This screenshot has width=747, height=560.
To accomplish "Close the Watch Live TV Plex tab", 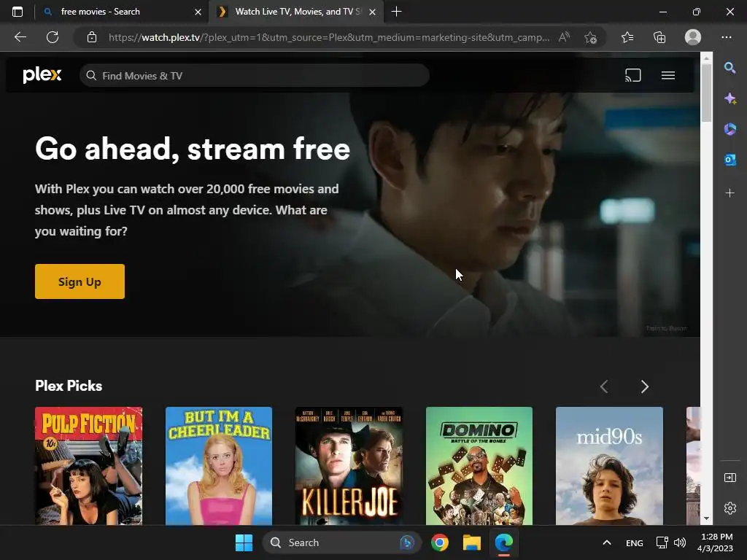I will 373,12.
